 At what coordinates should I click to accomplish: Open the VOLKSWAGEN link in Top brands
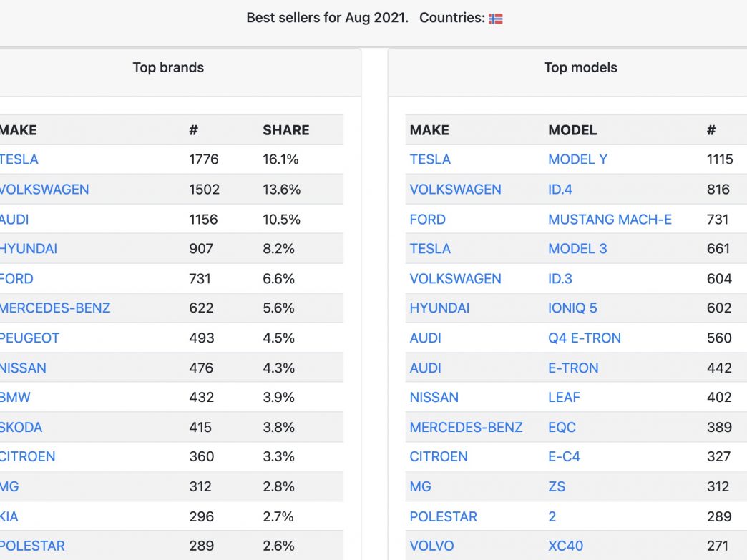tap(44, 190)
